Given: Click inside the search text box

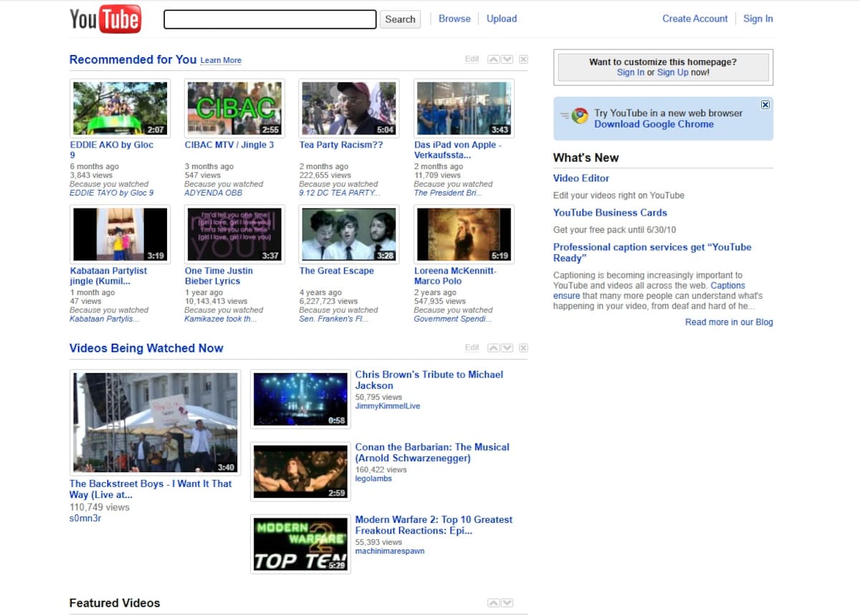Looking at the screenshot, I should (270, 19).
